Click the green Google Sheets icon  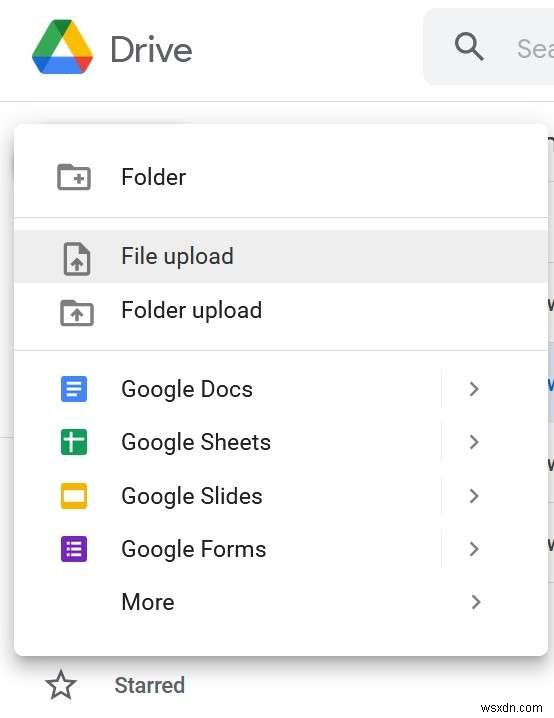[x=74, y=442]
